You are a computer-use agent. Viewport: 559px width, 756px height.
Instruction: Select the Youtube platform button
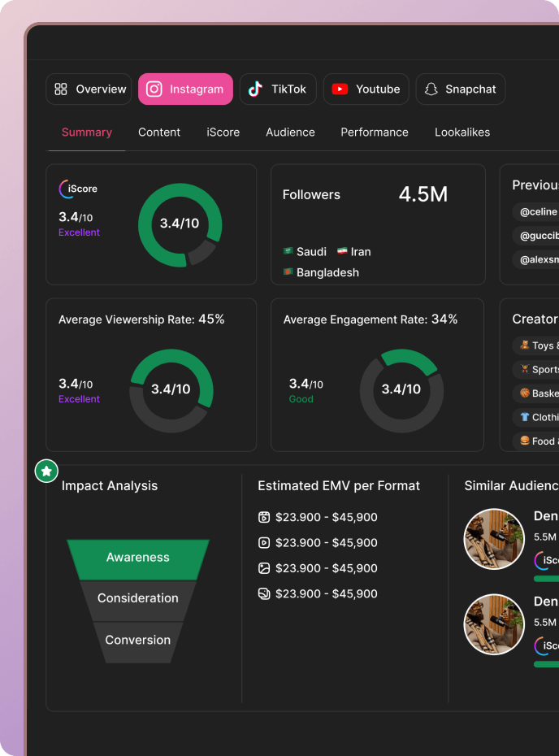click(366, 89)
